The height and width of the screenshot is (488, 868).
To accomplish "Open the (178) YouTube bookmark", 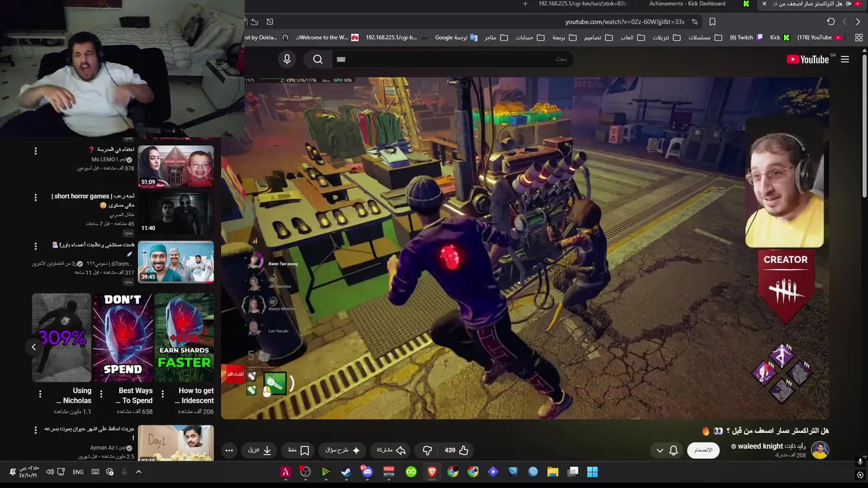I will pos(820,37).
